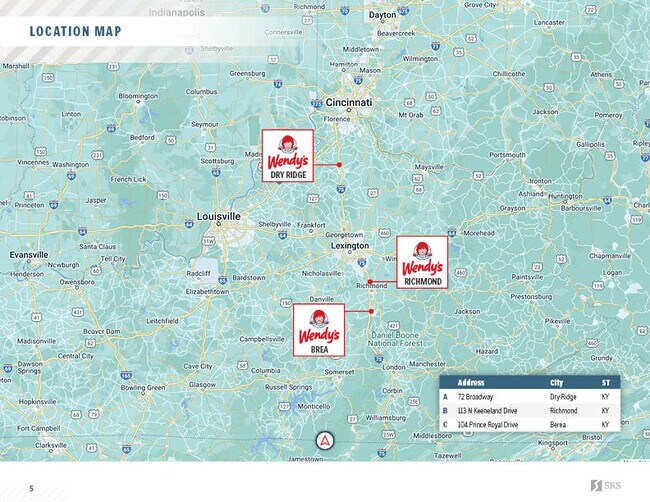Click the Wendy's Brea logo callout
650x502 pixels.
point(319,331)
